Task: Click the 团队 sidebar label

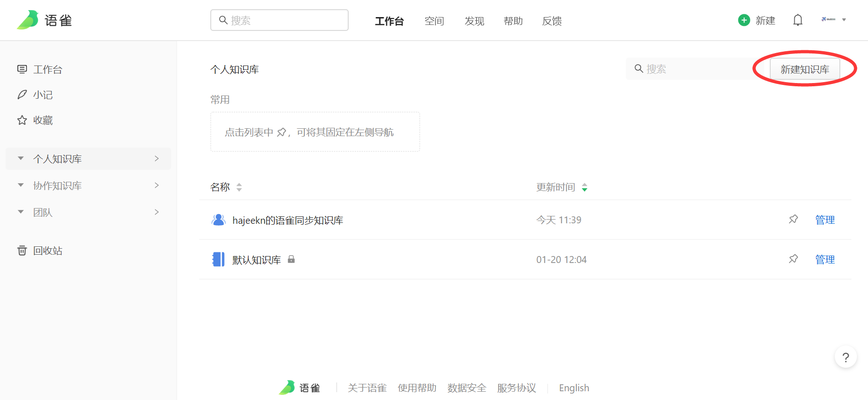Action: [x=43, y=212]
